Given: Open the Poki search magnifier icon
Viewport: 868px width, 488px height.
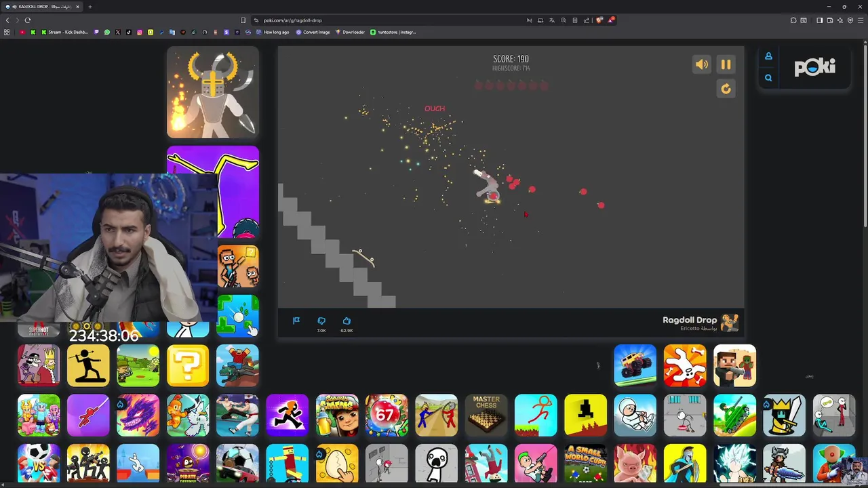Looking at the screenshot, I should (768, 78).
